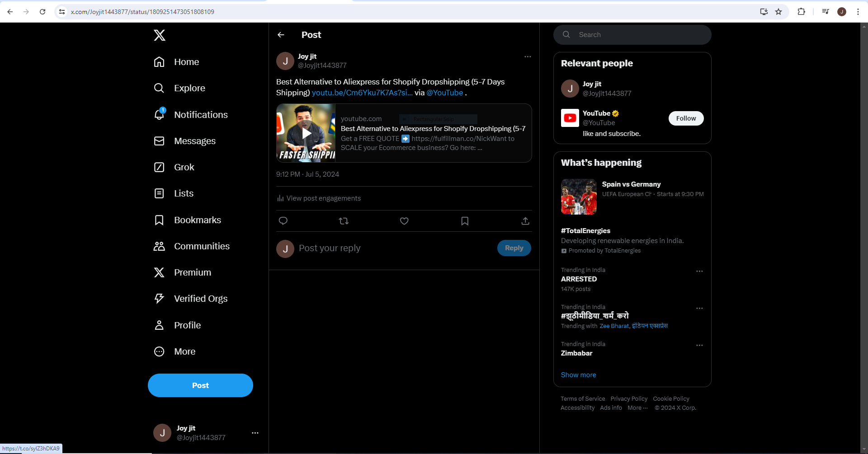
Task: Click browser reload button
Action: (42, 12)
